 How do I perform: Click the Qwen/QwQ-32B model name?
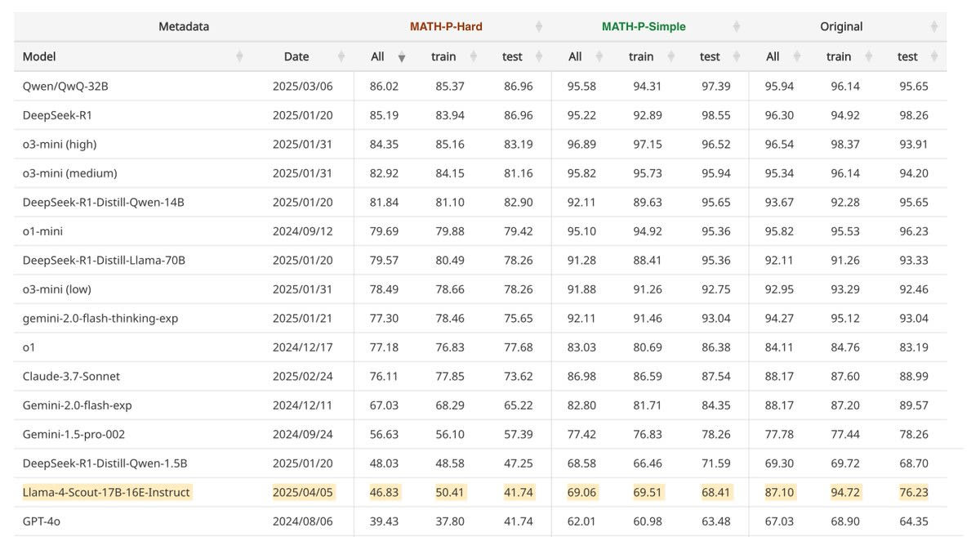[65, 86]
